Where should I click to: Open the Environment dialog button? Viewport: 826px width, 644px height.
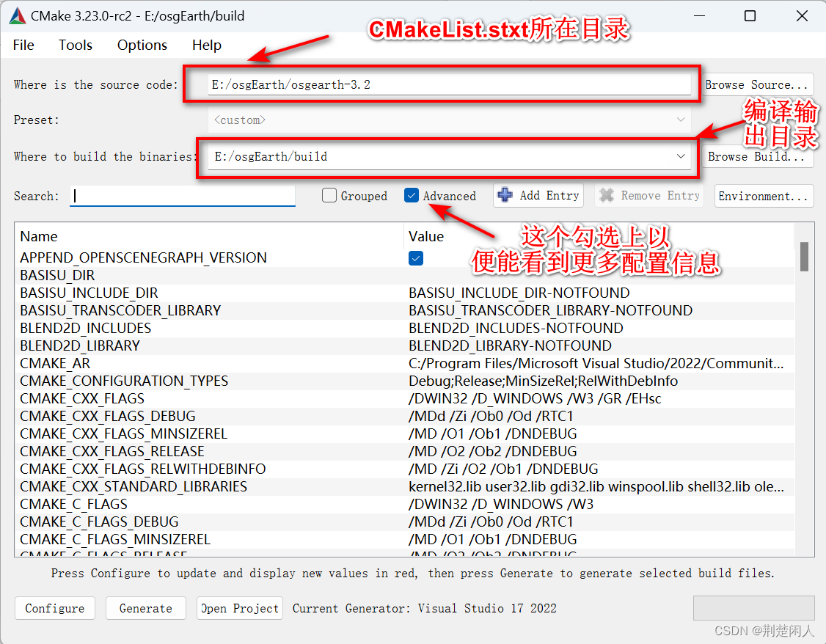coord(764,196)
